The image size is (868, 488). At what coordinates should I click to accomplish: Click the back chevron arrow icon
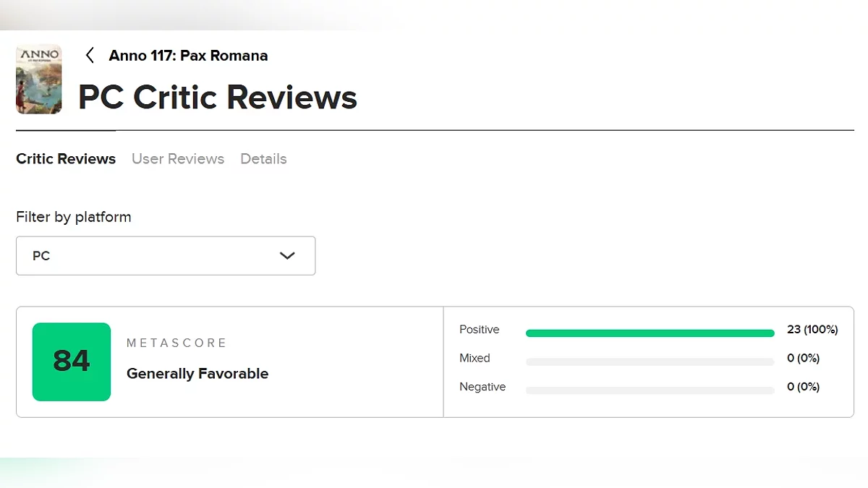point(90,56)
